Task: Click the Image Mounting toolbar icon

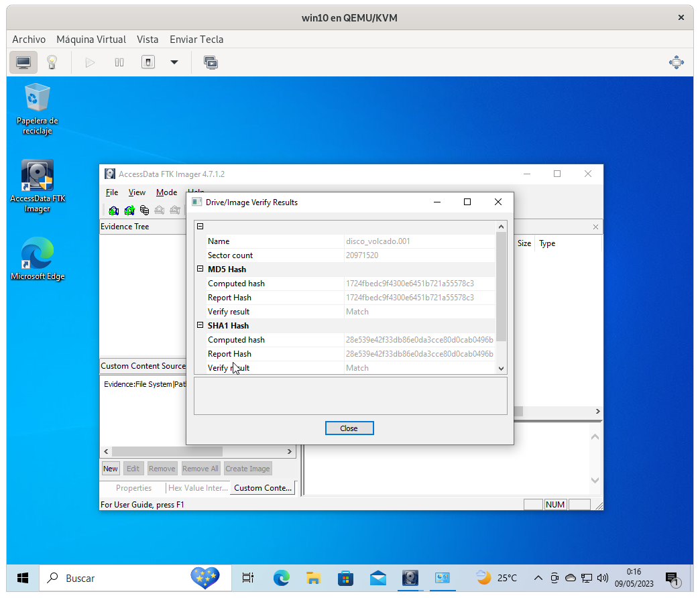Action: pyautogui.click(x=144, y=210)
